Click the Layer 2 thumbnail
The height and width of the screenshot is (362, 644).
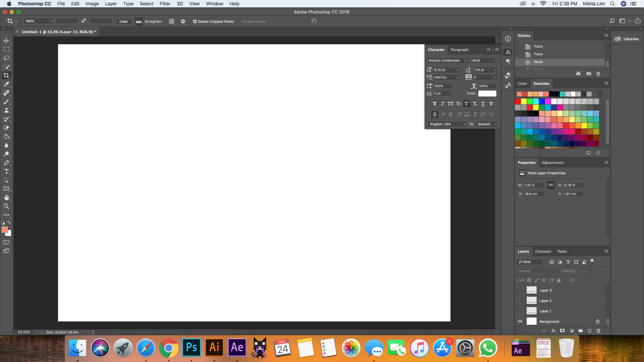[531, 301]
